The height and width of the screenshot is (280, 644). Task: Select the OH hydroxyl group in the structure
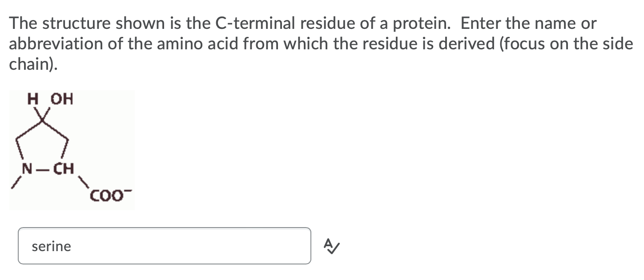[62, 99]
